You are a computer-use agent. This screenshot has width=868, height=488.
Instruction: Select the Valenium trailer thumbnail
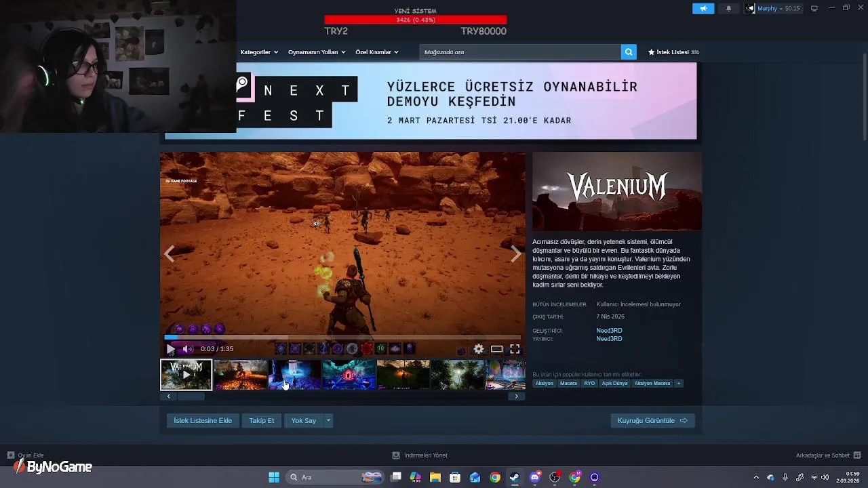point(186,375)
